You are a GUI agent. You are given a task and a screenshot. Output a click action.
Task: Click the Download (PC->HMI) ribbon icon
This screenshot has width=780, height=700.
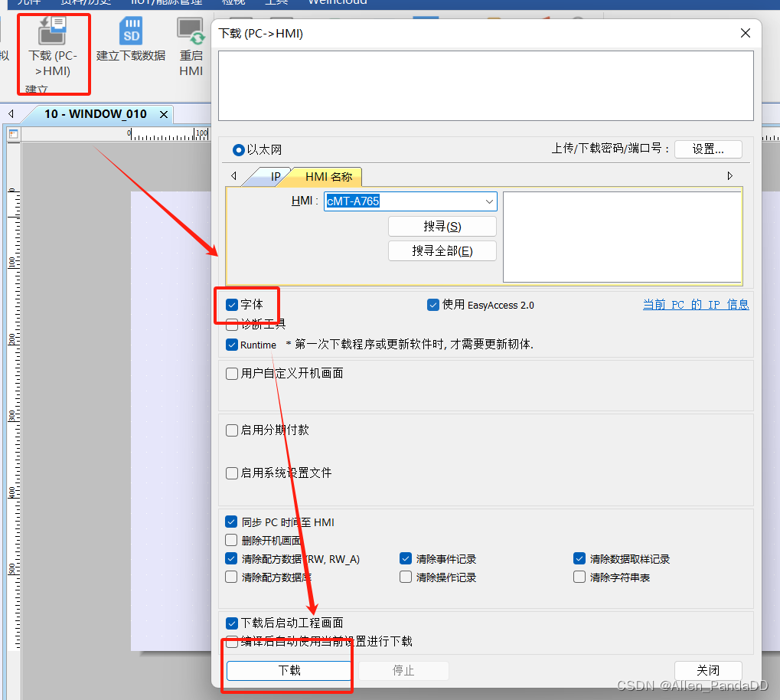pos(53,31)
